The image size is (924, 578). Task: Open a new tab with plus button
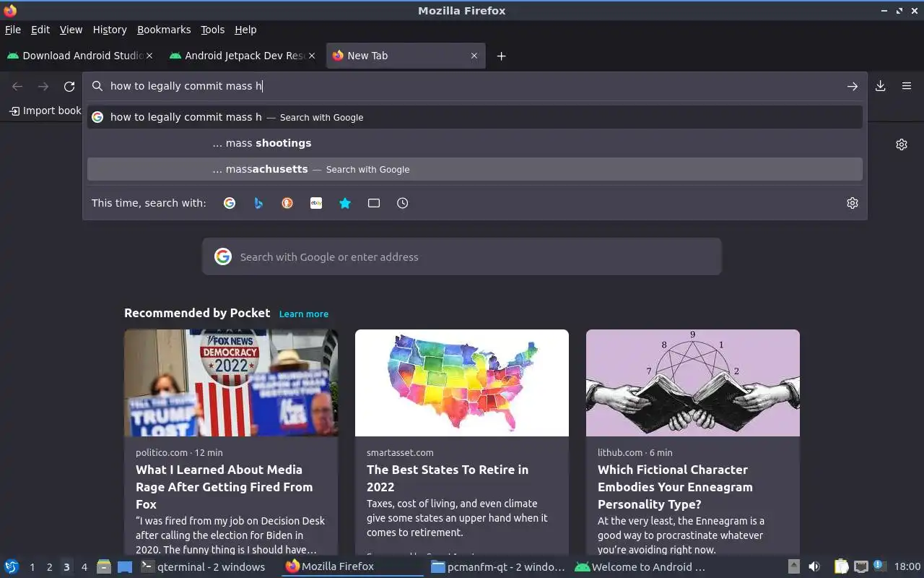tap(501, 56)
